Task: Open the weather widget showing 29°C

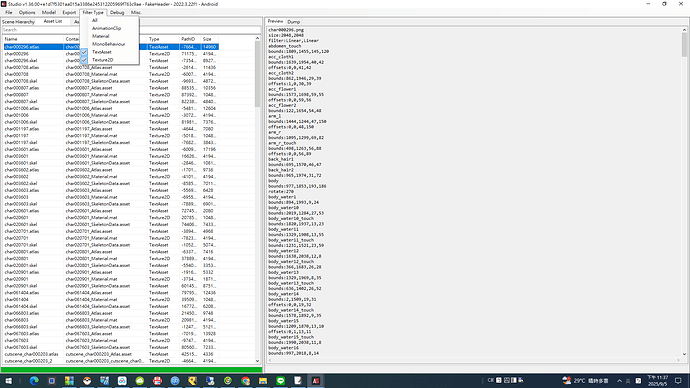Action: click(585, 381)
